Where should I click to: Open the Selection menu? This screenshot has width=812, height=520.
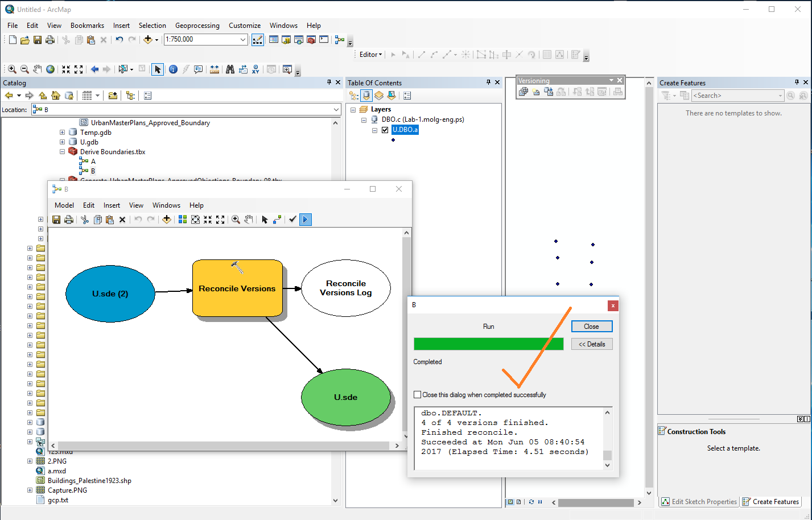tap(152, 26)
